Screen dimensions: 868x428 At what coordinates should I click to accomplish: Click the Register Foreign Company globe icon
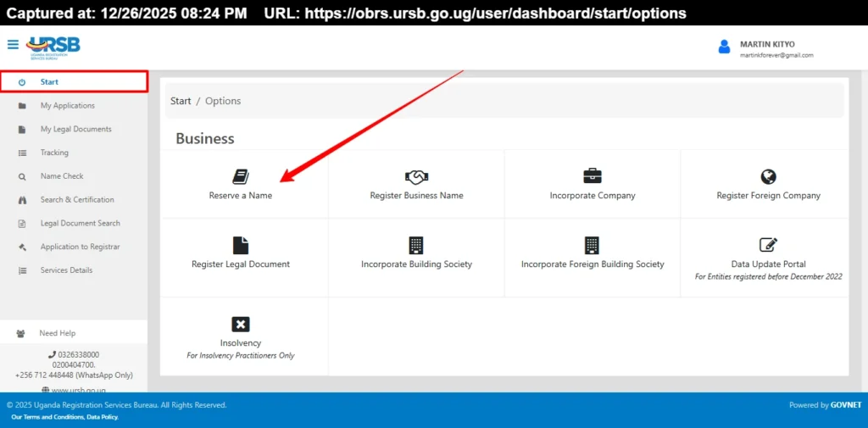[x=768, y=176]
